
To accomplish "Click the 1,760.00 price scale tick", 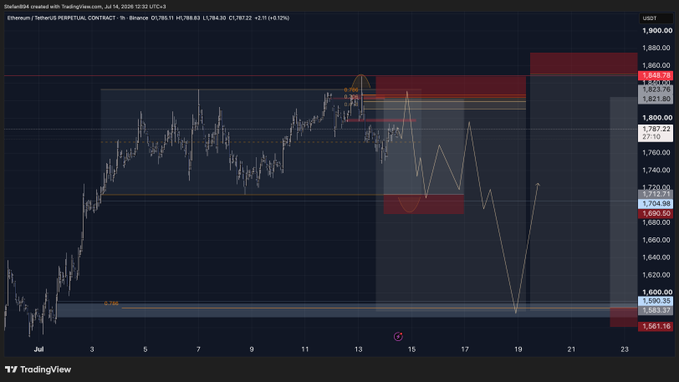I will (x=657, y=152).
